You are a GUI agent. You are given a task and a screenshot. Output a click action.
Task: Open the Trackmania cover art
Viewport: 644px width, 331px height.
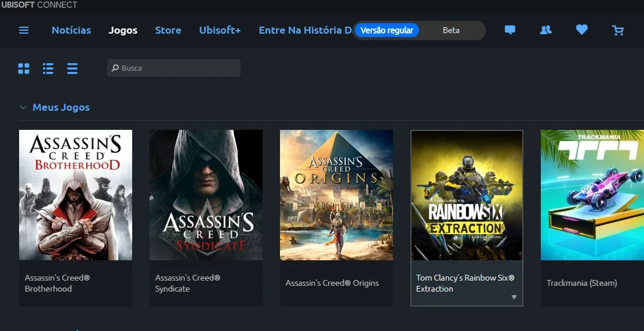pos(592,195)
